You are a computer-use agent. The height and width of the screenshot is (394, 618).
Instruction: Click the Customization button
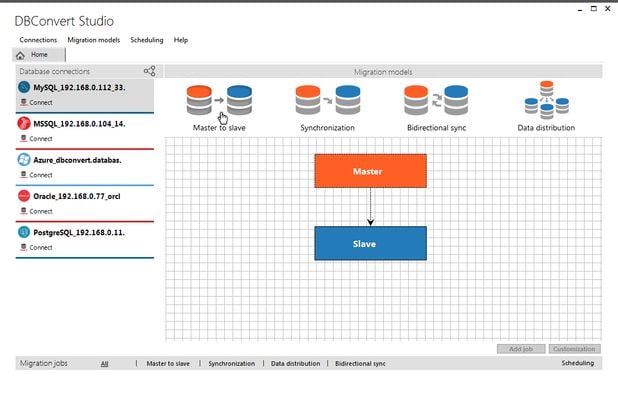point(575,349)
